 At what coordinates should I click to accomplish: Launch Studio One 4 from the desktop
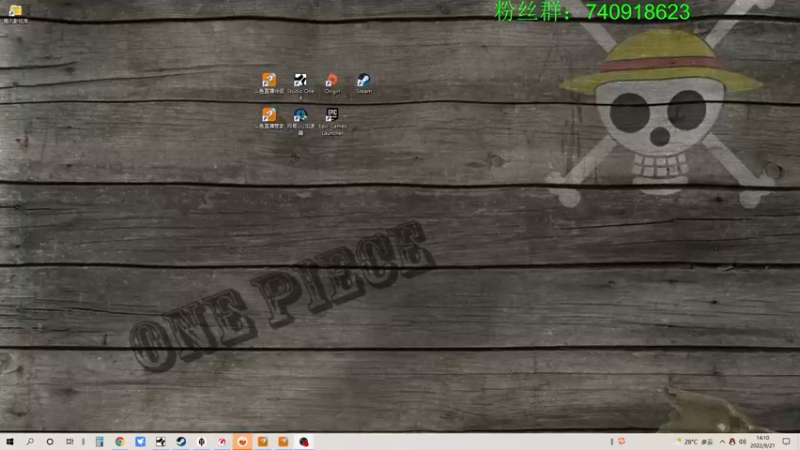tap(301, 86)
